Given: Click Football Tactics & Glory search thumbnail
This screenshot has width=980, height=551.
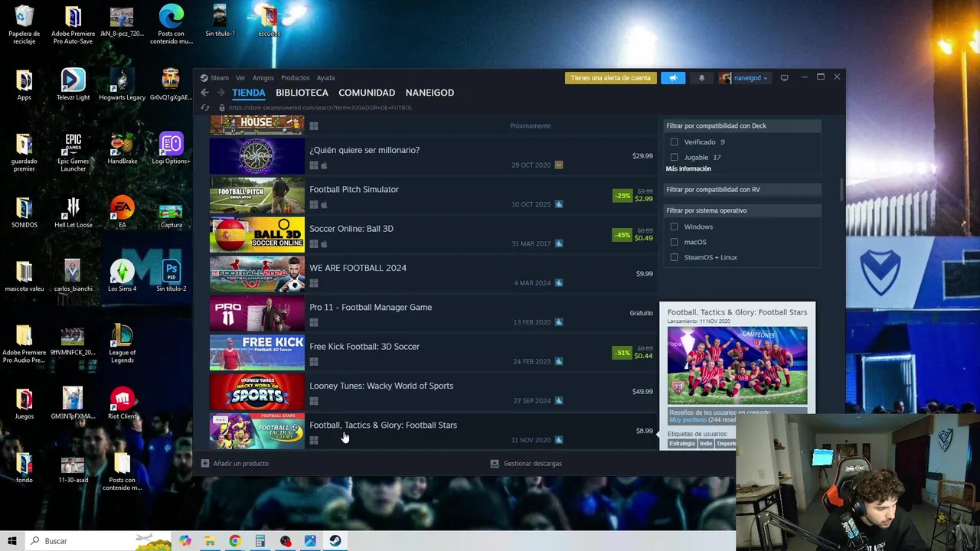Looking at the screenshot, I should (257, 431).
